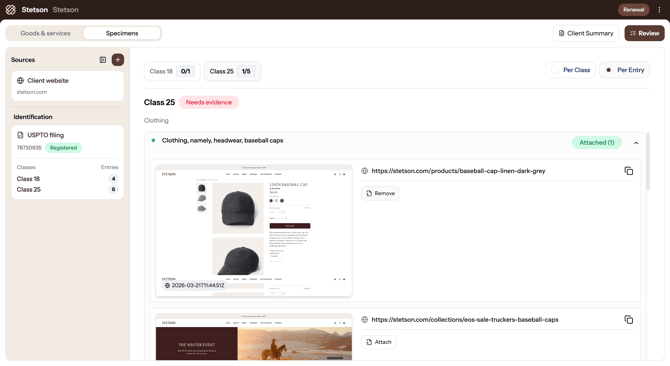Click the 2026-03-21 timestamp label
Viewport: 670px width, 366px height.
(194, 285)
